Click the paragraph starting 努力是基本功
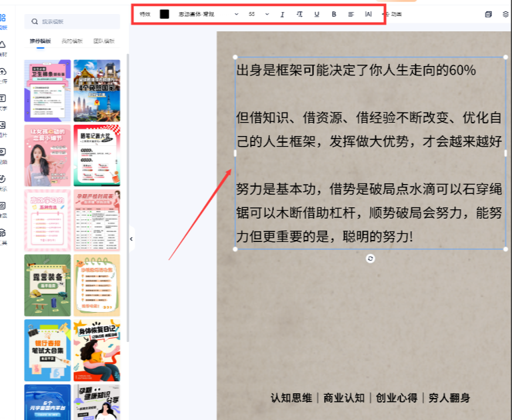Viewport: 512px width, 420px height. click(369, 213)
